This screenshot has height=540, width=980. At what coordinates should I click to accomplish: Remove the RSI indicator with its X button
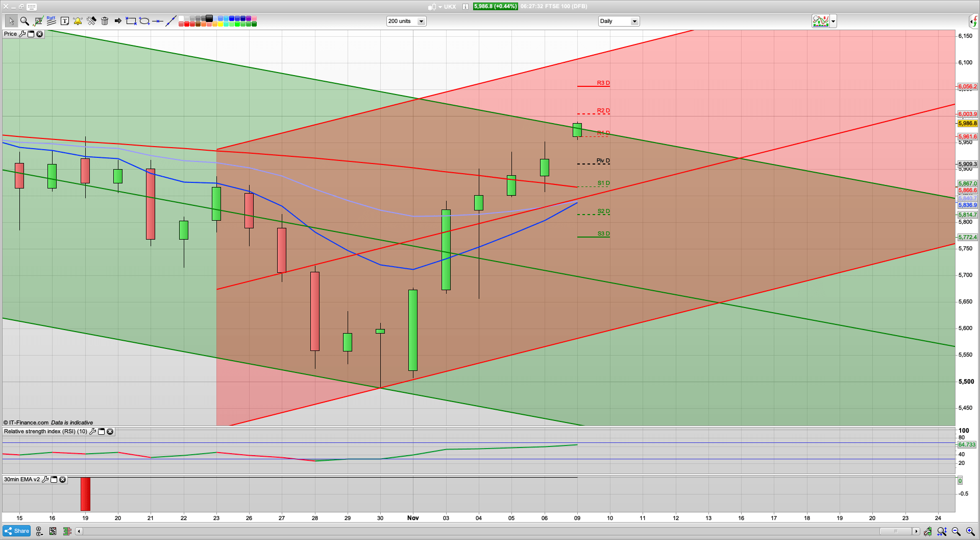110,432
